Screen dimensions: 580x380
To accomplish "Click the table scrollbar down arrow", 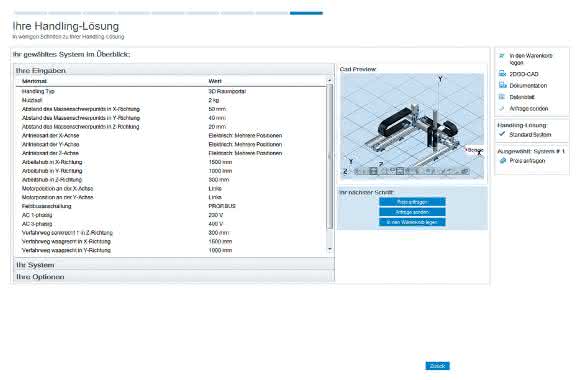I will tap(330, 249).
